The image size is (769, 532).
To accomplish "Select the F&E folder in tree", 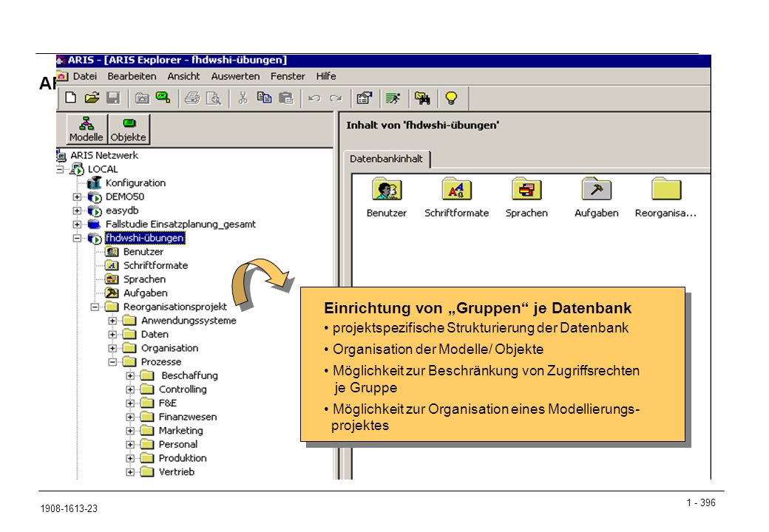I will coord(168,403).
